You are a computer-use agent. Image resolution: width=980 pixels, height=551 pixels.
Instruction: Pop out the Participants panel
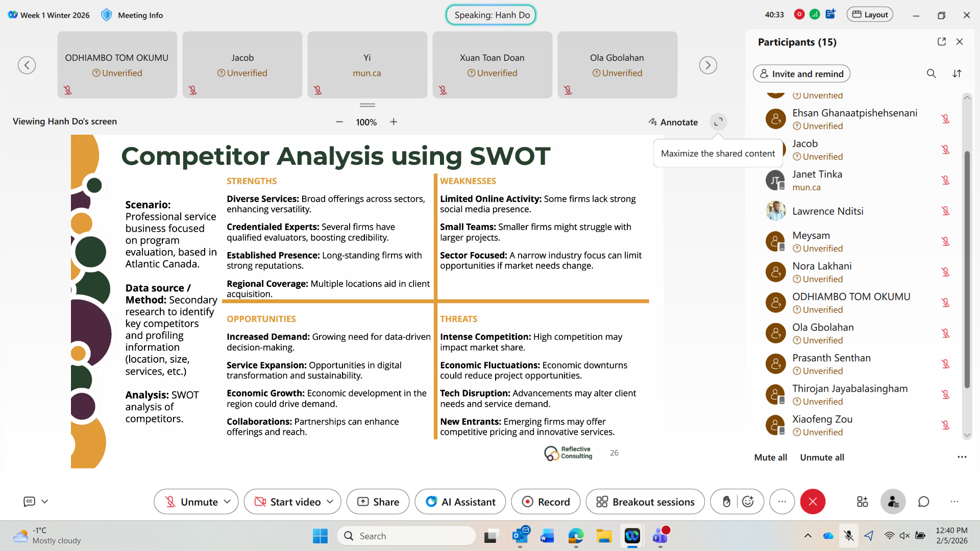942,42
